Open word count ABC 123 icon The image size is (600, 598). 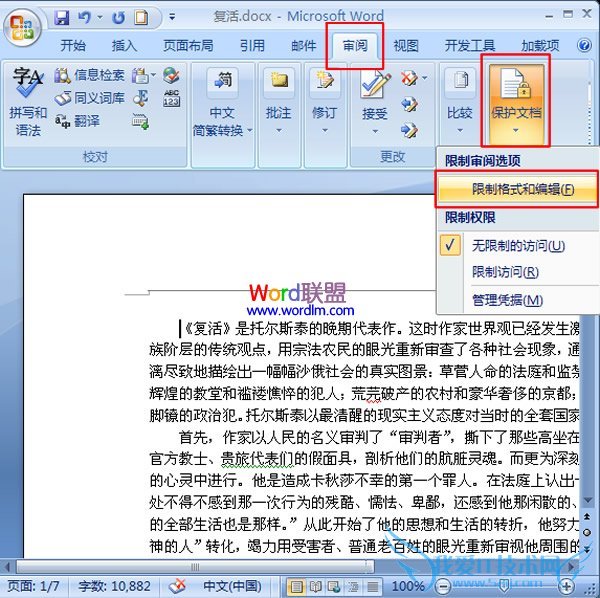tap(171, 98)
